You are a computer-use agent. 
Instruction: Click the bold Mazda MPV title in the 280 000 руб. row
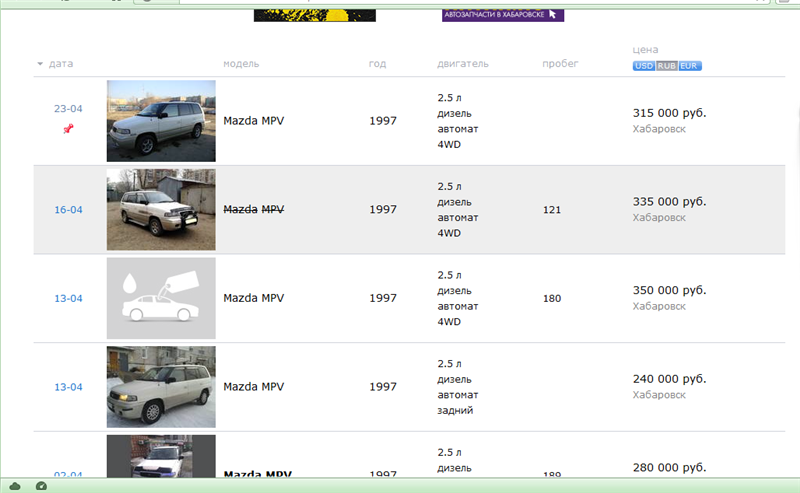click(258, 474)
